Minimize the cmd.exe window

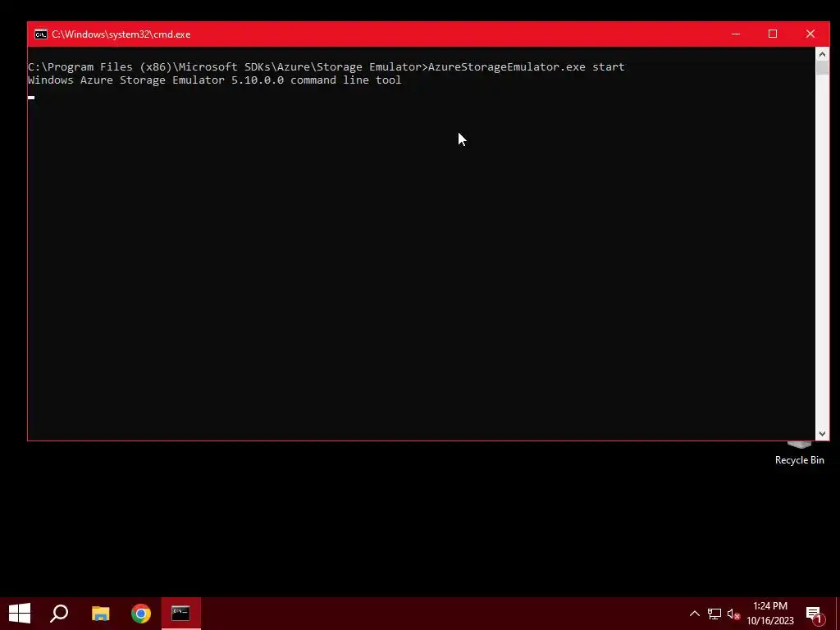pos(736,34)
